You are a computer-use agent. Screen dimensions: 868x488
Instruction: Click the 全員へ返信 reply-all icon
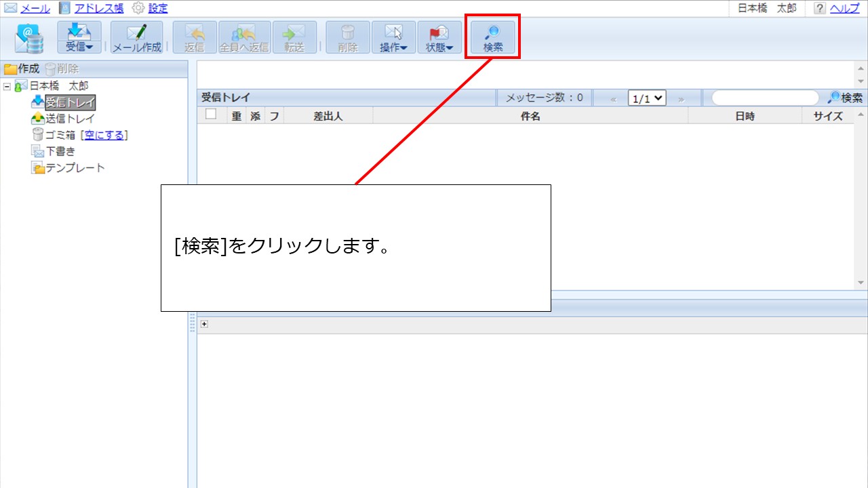[243, 37]
